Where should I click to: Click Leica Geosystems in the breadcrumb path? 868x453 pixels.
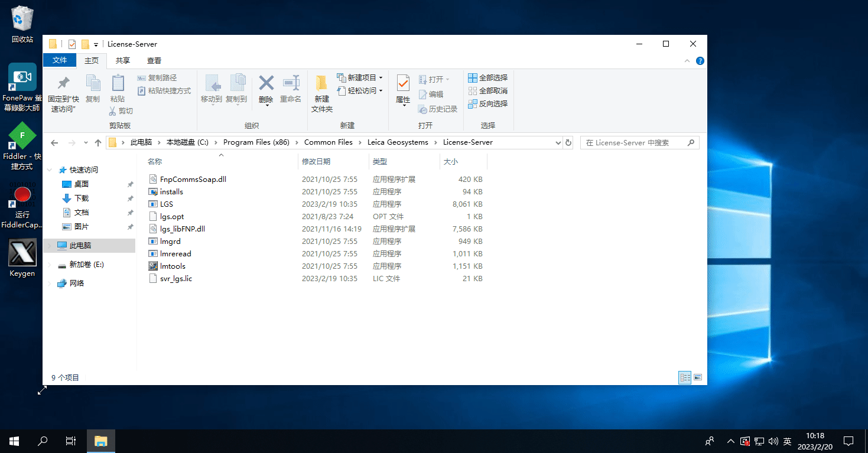[398, 142]
